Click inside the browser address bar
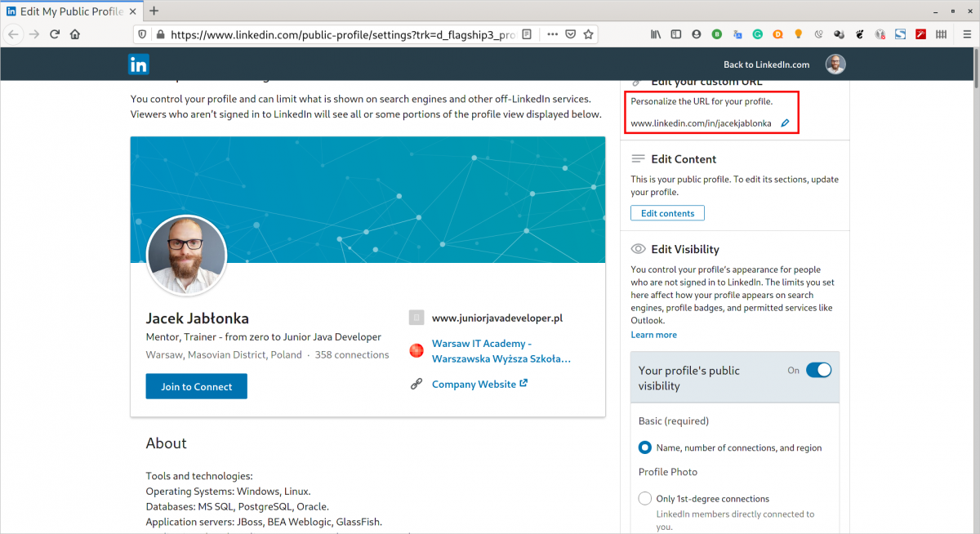Screen dimensions: 980x534 click(x=327, y=34)
